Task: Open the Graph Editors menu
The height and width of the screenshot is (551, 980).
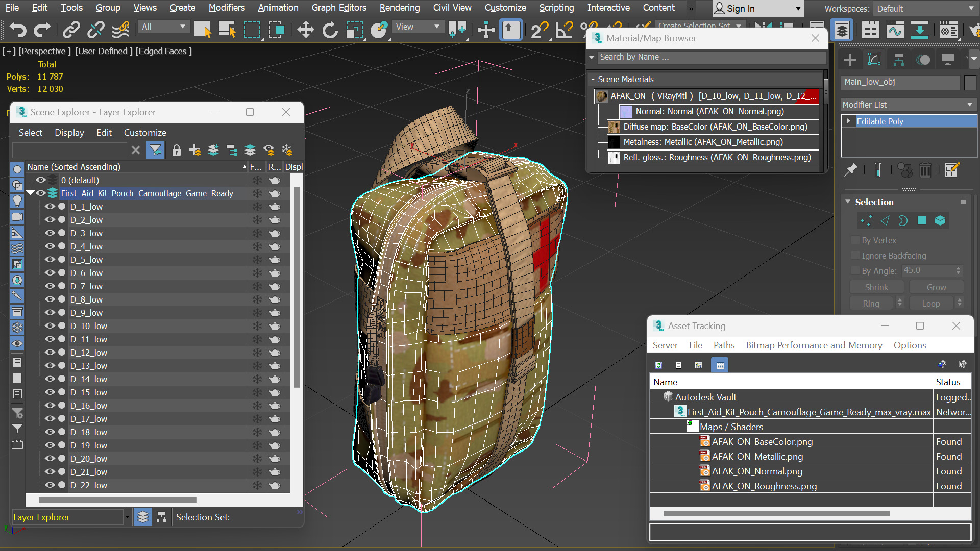Action: pyautogui.click(x=339, y=8)
